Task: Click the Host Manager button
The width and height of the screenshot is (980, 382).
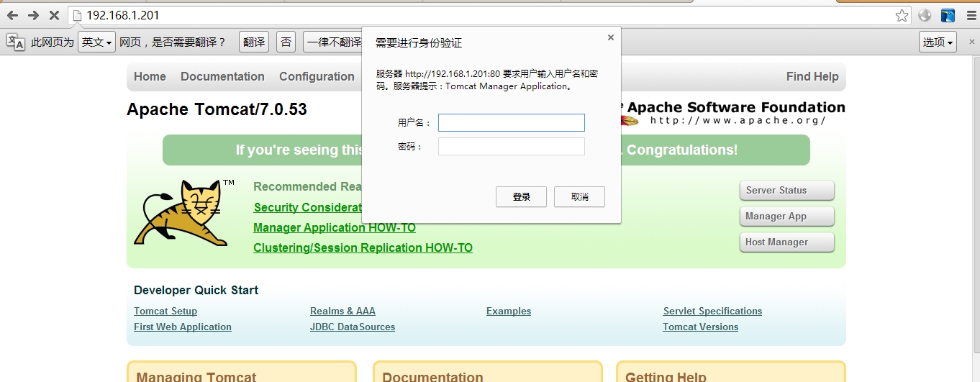Action: tap(787, 242)
